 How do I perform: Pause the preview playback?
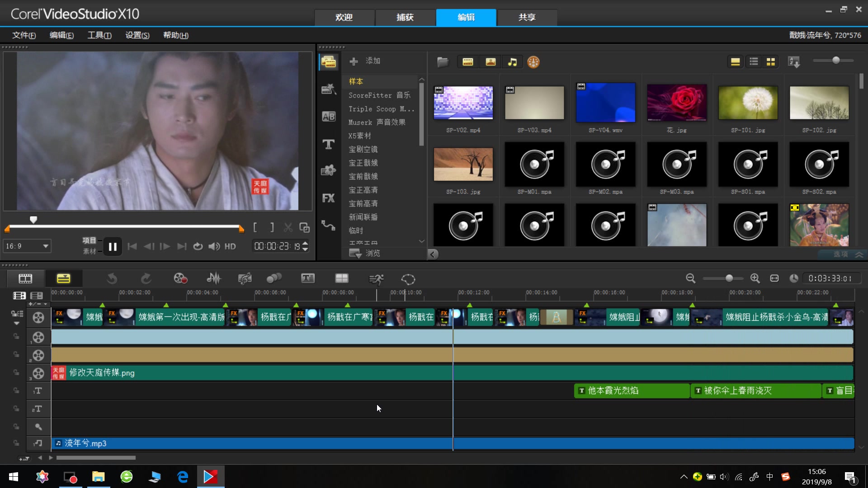point(113,247)
